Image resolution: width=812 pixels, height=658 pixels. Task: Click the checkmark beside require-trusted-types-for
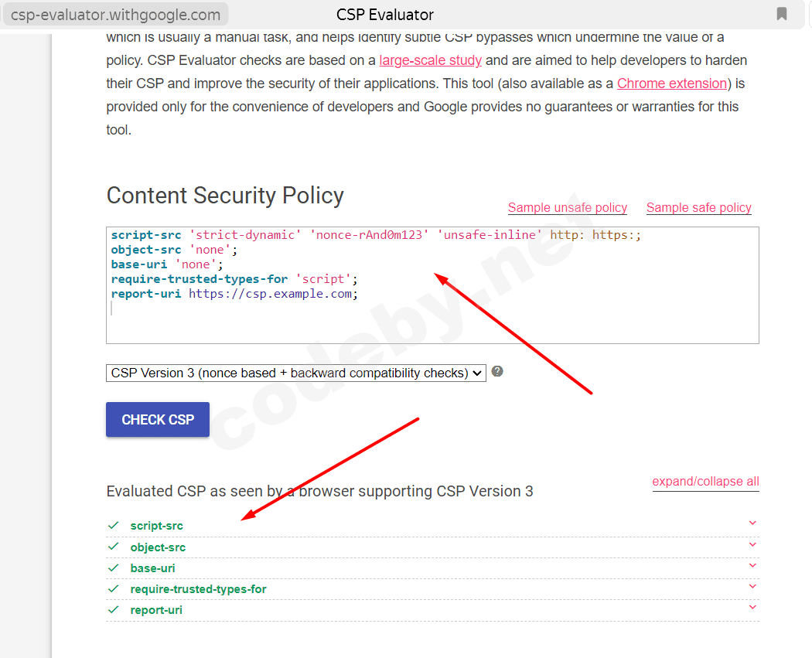114,588
